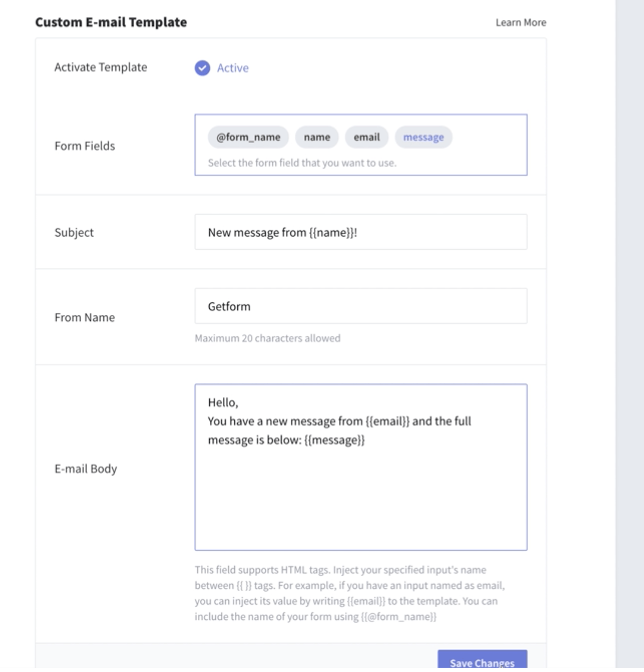The width and height of the screenshot is (644, 672).
Task: Click inside the From Name input containing Getform
Action: 361,306
